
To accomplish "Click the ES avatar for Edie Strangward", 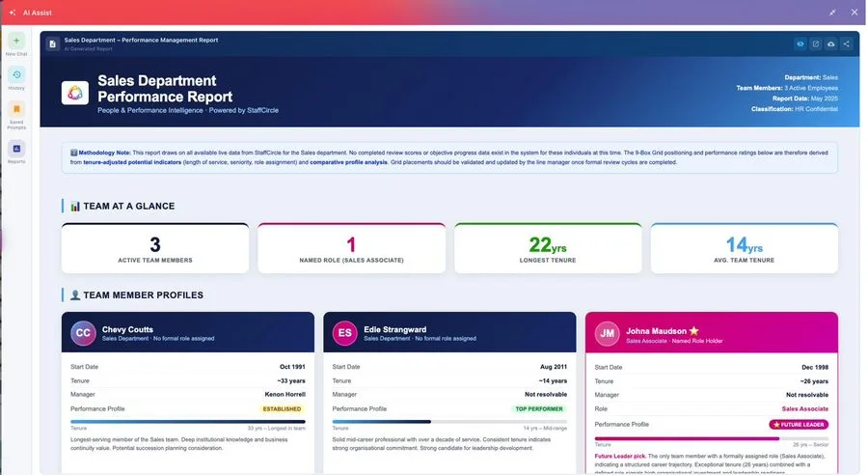I will pos(345,333).
